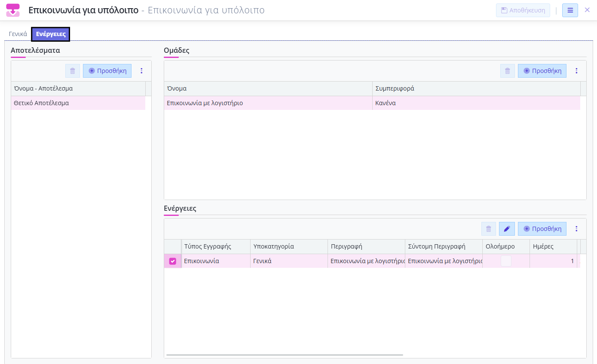Open three-dot menu in Αποτελέσματα panel
The width and height of the screenshot is (597, 364).
tap(142, 71)
